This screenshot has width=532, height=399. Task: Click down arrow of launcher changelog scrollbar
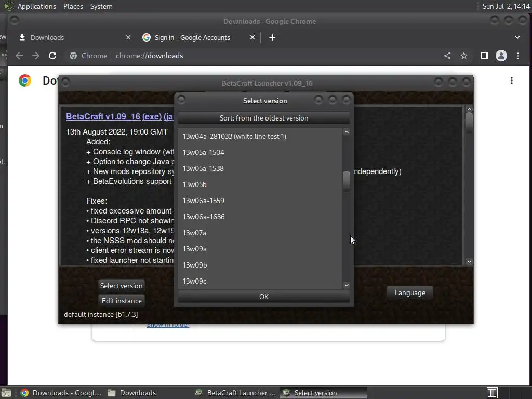[469, 261]
